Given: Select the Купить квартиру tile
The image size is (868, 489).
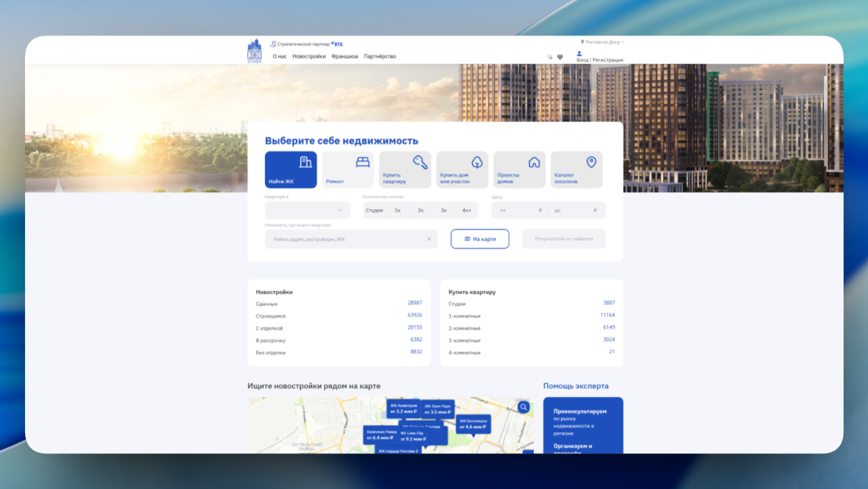Looking at the screenshot, I should click(405, 169).
